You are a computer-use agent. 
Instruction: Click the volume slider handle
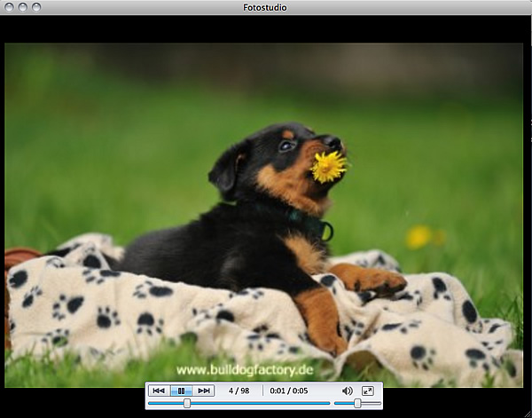click(x=357, y=404)
